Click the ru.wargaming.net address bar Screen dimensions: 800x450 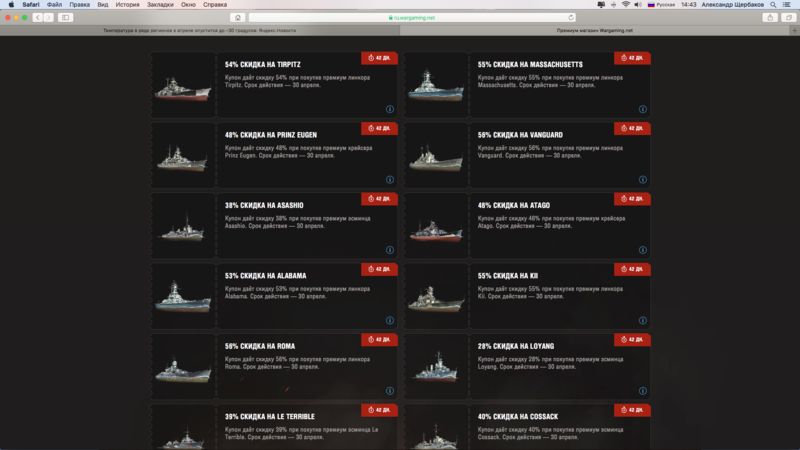click(x=412, y=17)
